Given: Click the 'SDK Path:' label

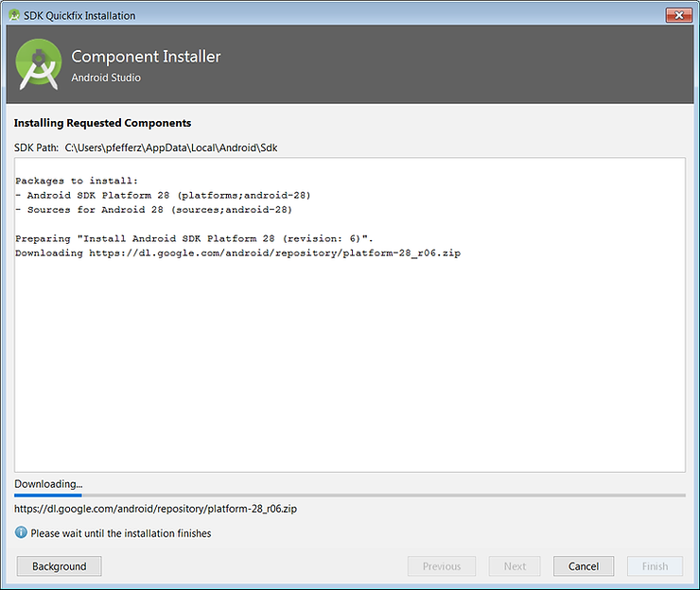Looking at the screenshot, I should (36, 147).
